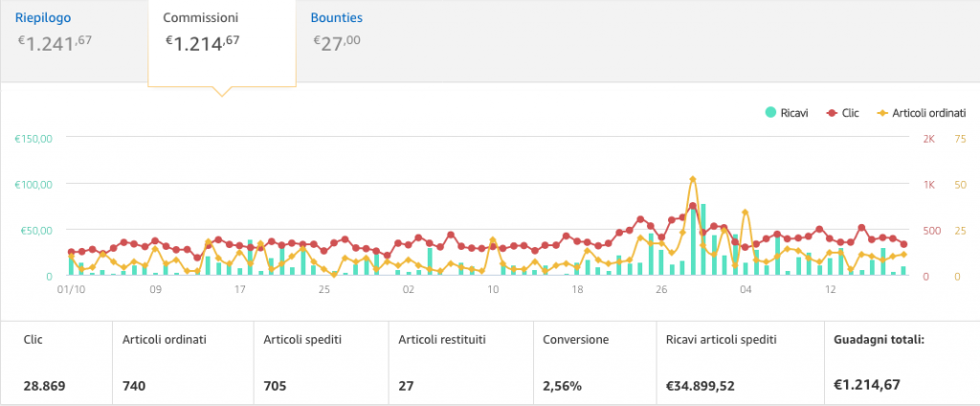
Task: Open the Riepilogo tab
Action: click(x=43, y=17)
